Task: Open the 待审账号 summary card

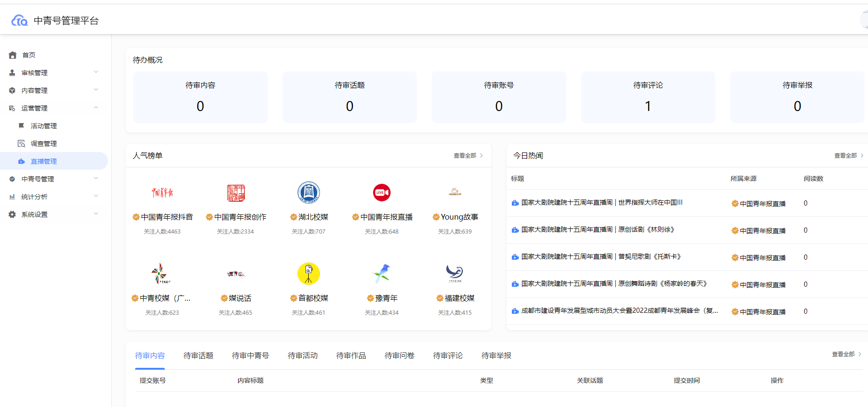Action: point(499,97)
